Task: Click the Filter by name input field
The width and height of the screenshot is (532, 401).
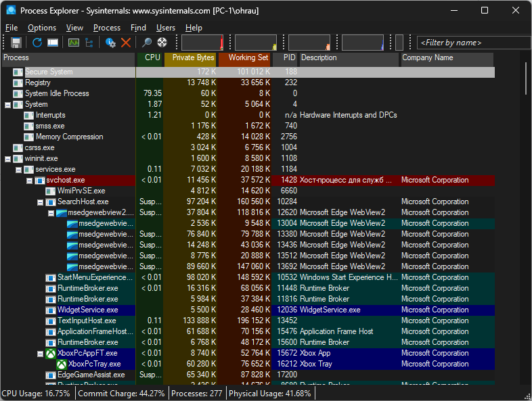Action: [x=472, y=43]
